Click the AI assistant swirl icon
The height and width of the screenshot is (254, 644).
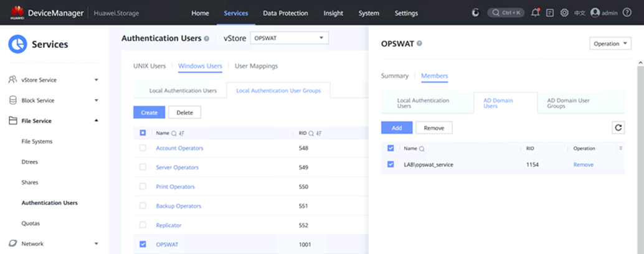pyautogui.click(x=476, y=12)
